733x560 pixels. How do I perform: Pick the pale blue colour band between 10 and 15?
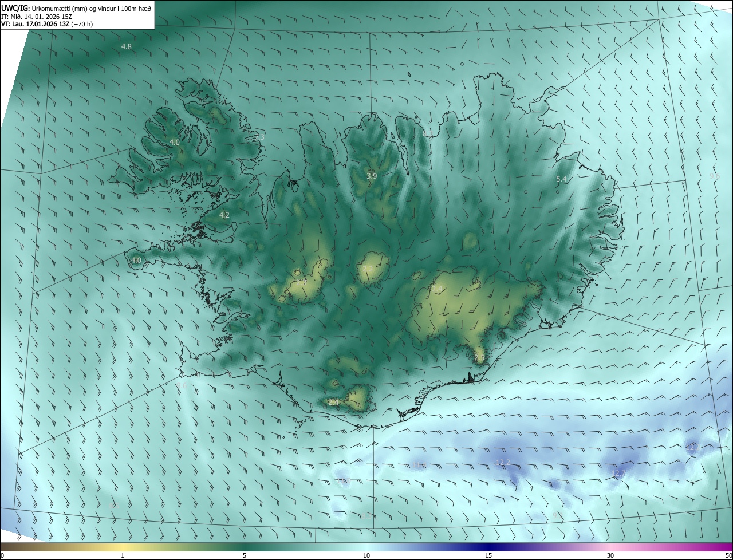[x=427, y=547]
